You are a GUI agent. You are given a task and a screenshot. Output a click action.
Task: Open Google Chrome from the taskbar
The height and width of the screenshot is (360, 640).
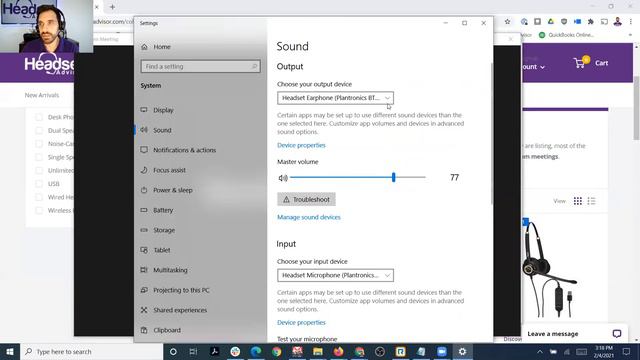click(277, 351)
